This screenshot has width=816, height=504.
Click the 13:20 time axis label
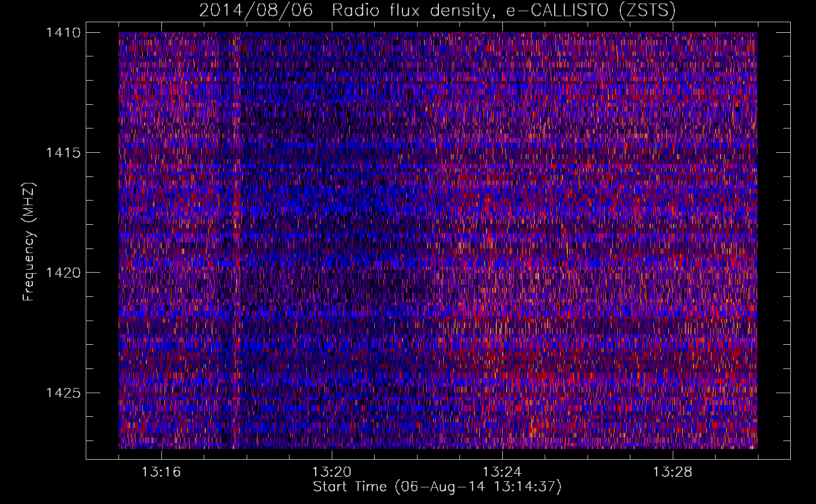point(331,472)
